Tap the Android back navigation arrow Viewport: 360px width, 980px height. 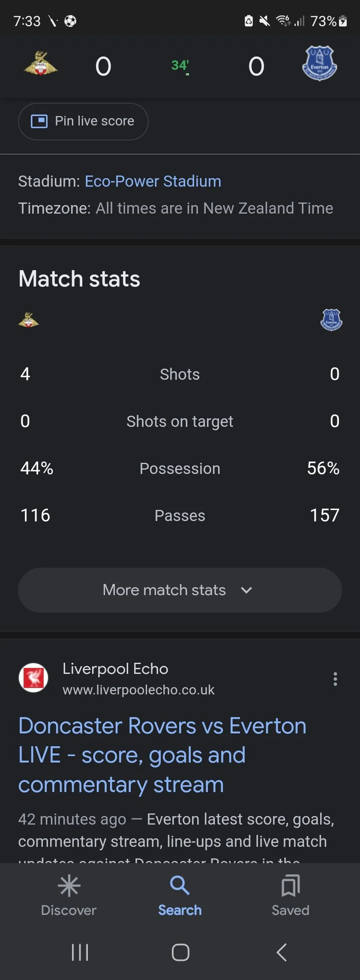click(x=282, y=952)
